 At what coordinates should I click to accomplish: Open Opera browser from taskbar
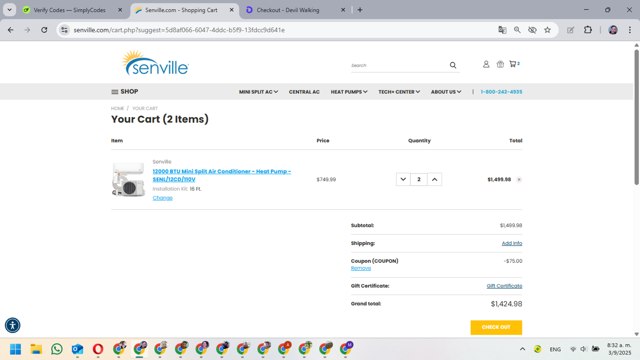click(98, 349)
